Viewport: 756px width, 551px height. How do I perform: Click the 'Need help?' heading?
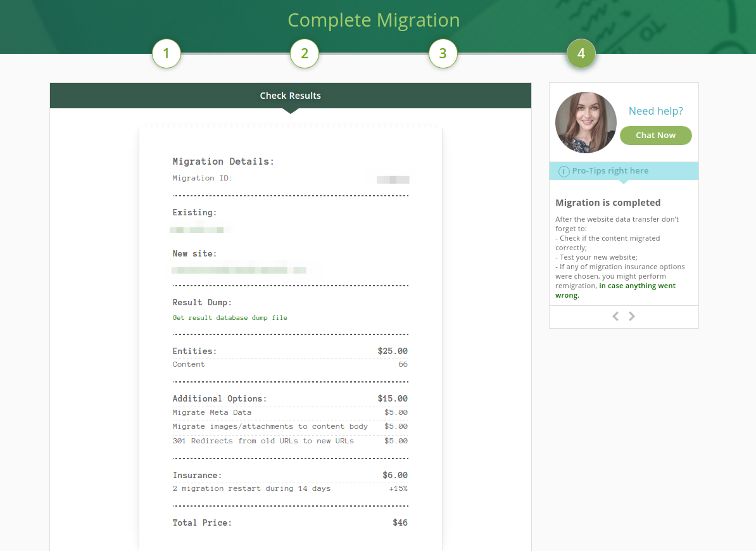click(x=656, y=111)
